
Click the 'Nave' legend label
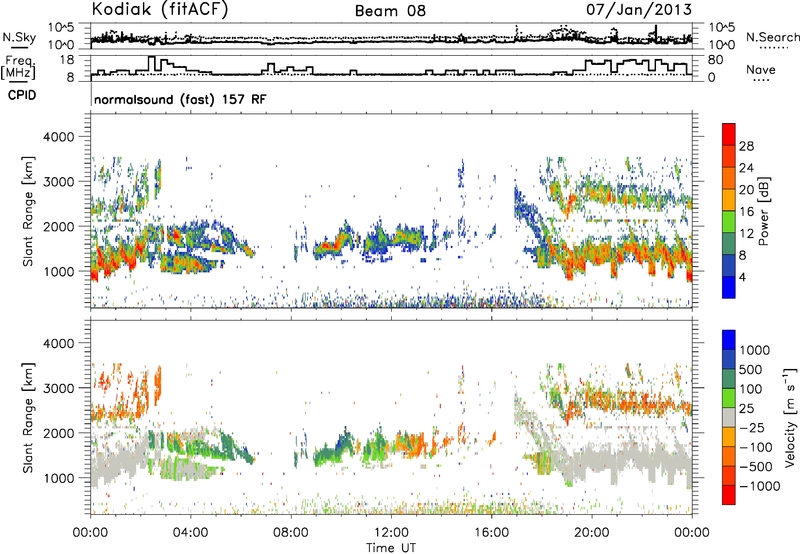[761, 69]
